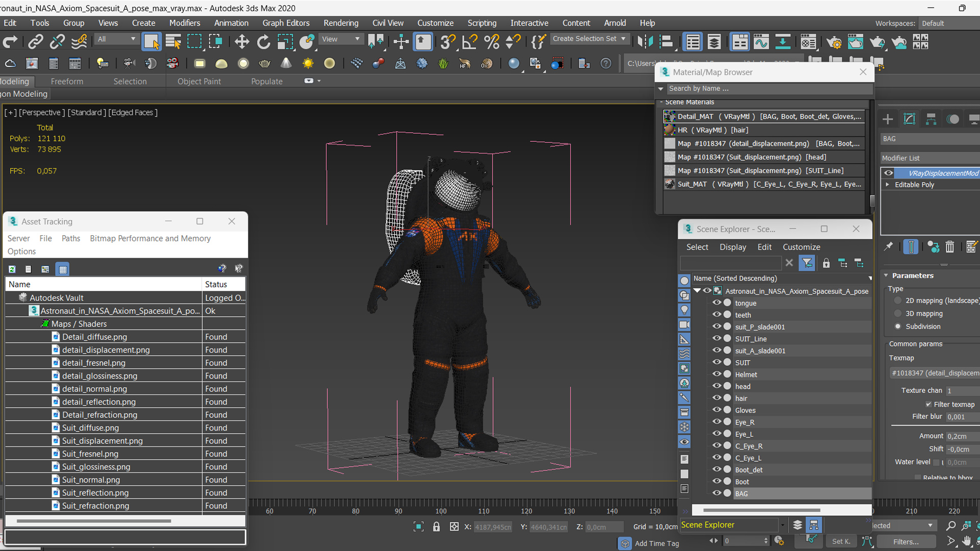980x551 pixels.
Task: Open Create Selection Set dropdown
Action: click(589, 39)
